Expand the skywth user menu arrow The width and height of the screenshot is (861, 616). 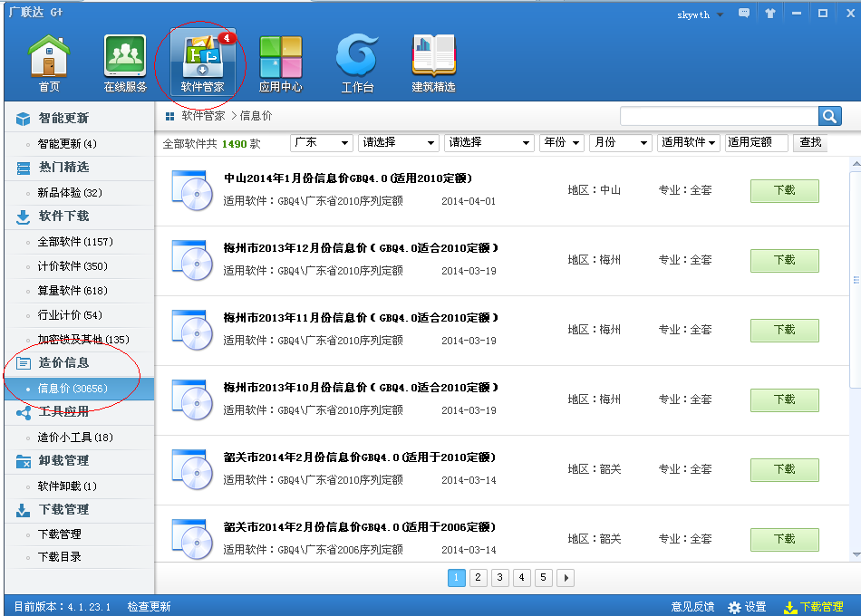720,14
